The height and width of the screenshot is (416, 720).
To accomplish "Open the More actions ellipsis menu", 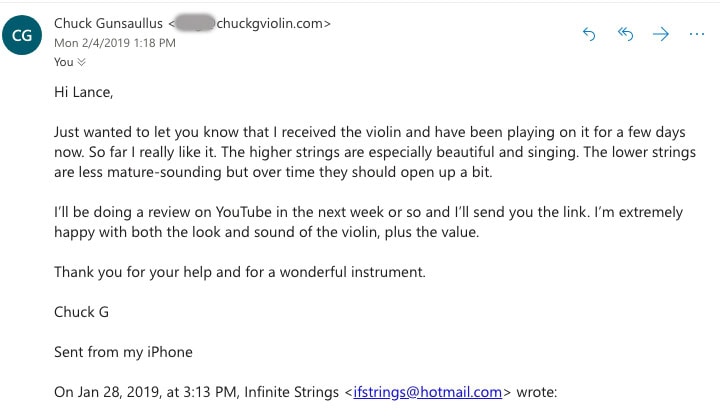I will [x=697, y=34].
